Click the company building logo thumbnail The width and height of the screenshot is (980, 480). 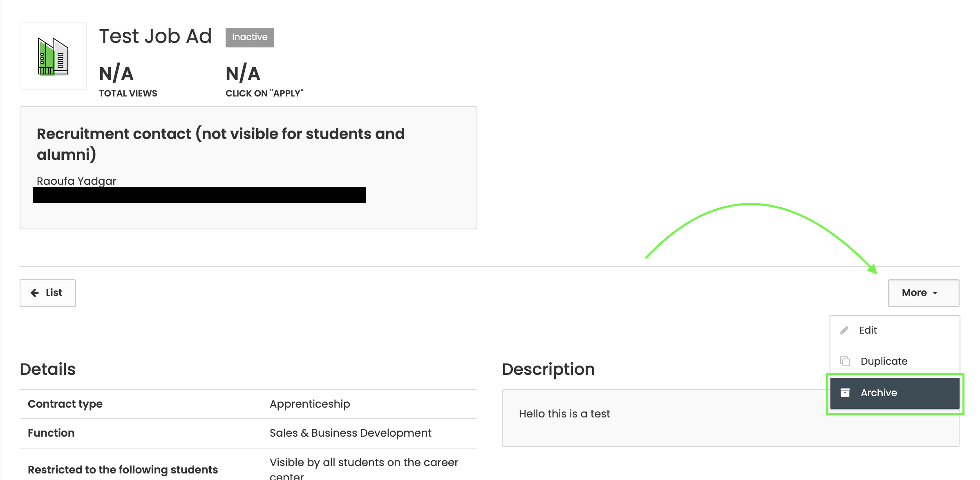pyautogui.click(x=53, y=56)
